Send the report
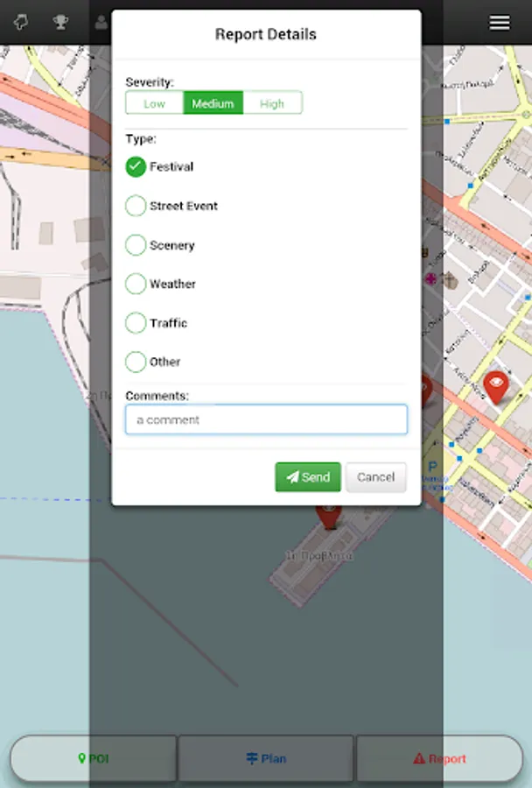 pyautogui.click(x=308, y=477)
